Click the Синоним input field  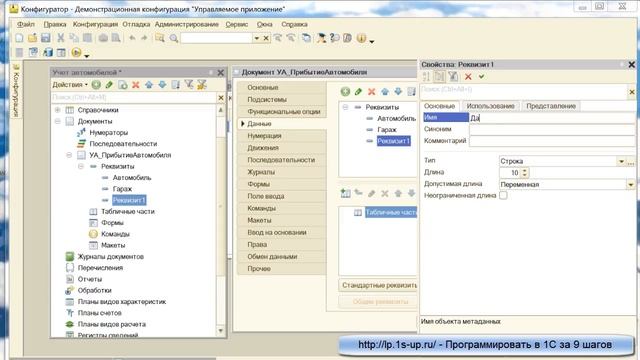click(552, 129)
